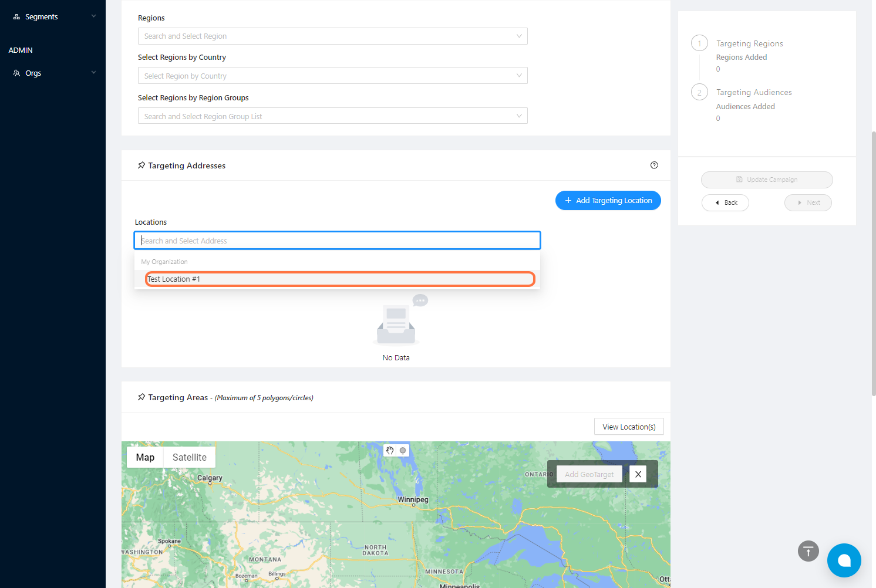Open the Select Region by Country dropdown
876x588 pixels.
(332, 76)
